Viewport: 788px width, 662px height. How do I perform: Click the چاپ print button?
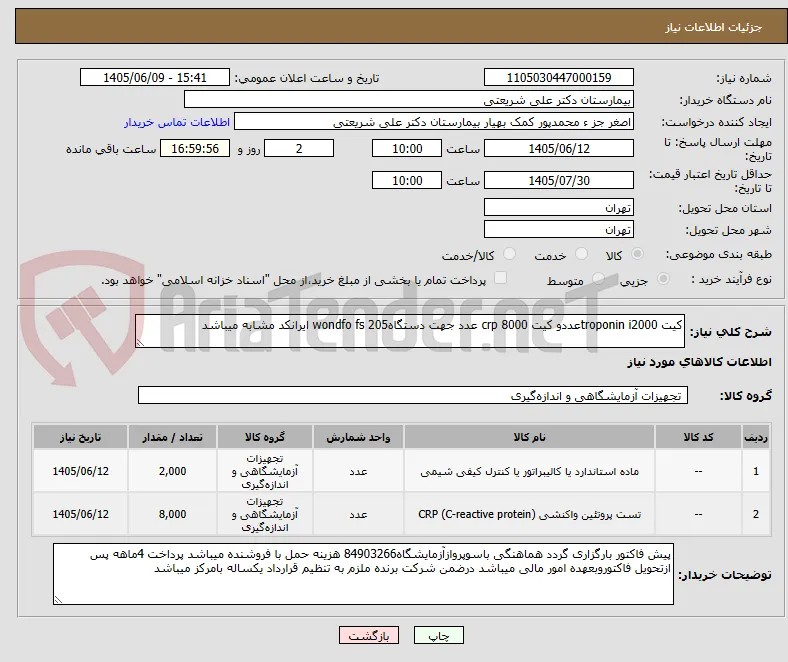pos(439,635)
